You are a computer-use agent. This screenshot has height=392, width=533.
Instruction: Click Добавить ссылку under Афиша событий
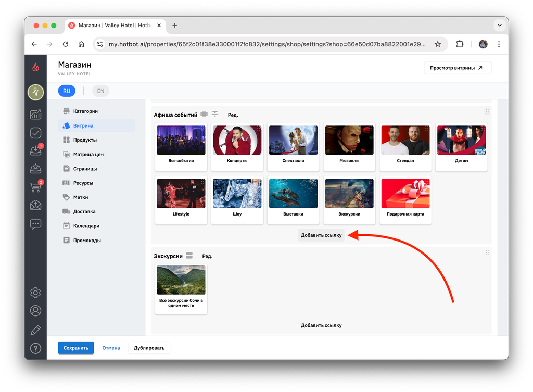(321, 235)
